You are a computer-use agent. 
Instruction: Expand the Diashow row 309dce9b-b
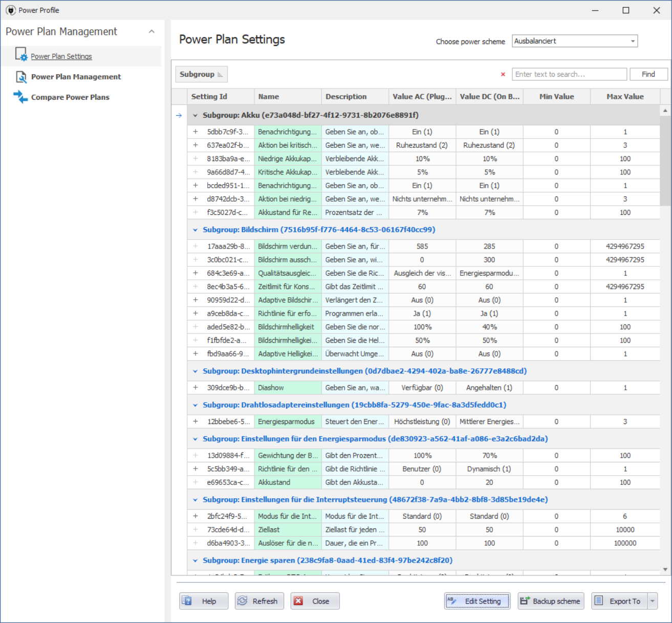(x=196, y=388)
